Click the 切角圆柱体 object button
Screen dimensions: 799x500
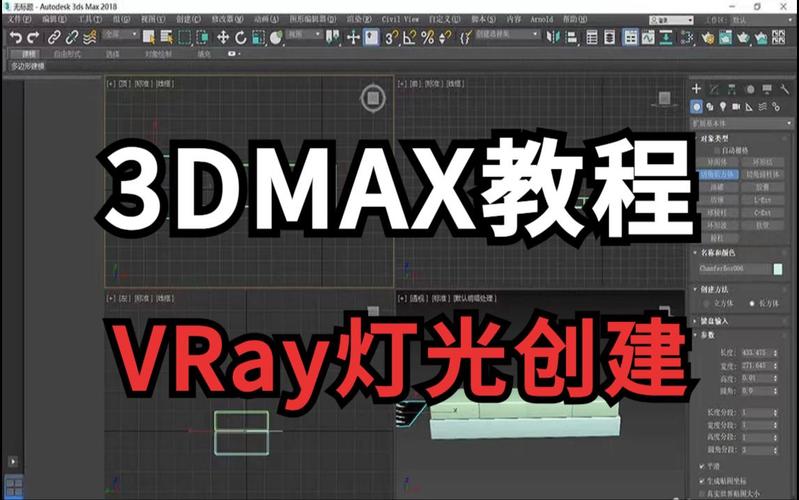(x=762, y=174)
